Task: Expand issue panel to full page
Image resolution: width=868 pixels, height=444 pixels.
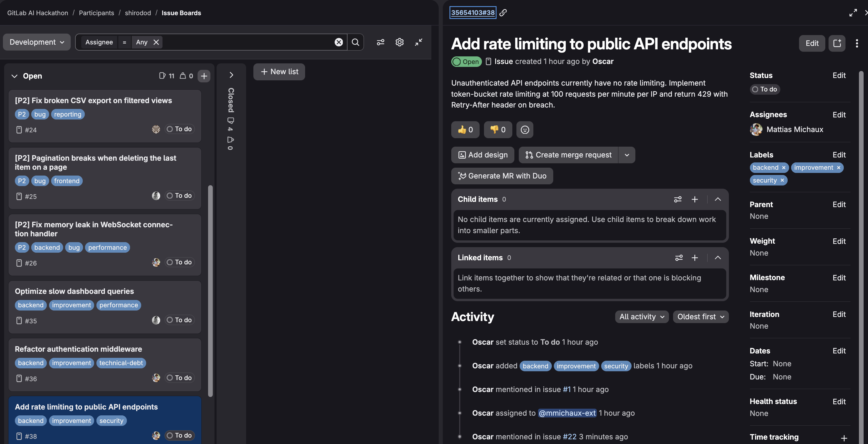Action: click(x=853, y=13)
